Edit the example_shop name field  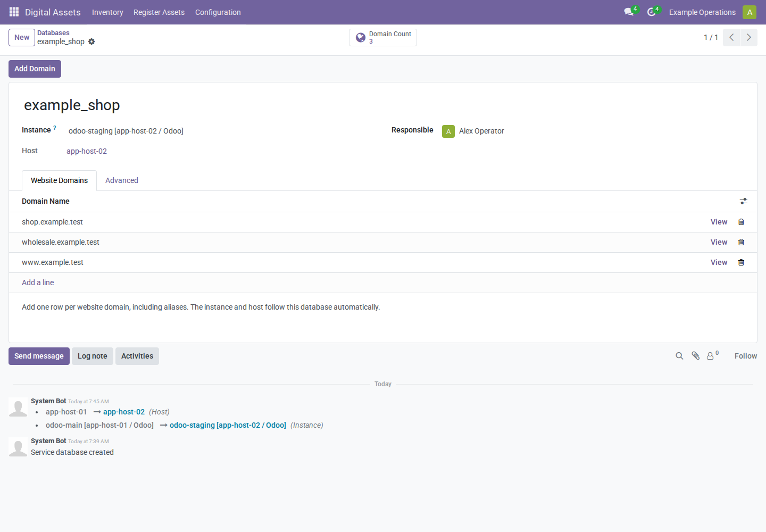pyautogui.click(x=72, y=105)
